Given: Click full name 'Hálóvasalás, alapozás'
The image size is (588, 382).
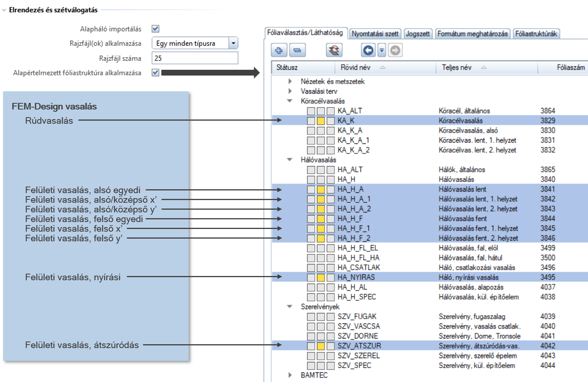Looking at the screenshot, I should tap(471, 287).
